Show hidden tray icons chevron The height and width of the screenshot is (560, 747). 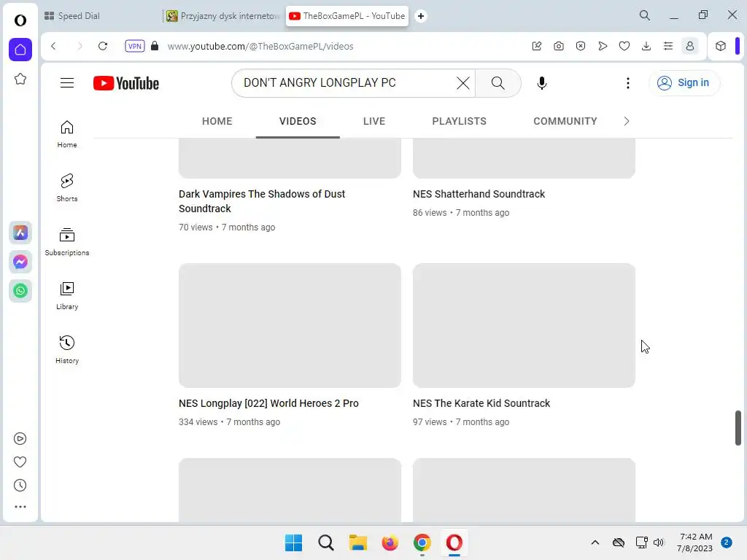click(x=595, y=542)
